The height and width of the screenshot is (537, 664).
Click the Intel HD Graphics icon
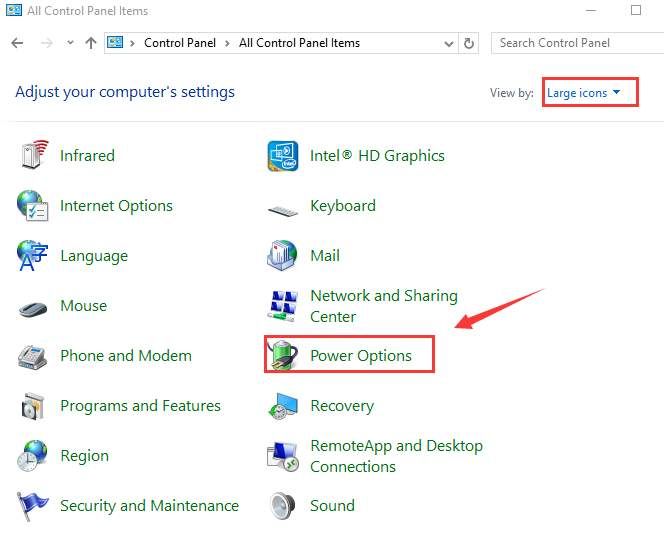(x=283, y=156)
